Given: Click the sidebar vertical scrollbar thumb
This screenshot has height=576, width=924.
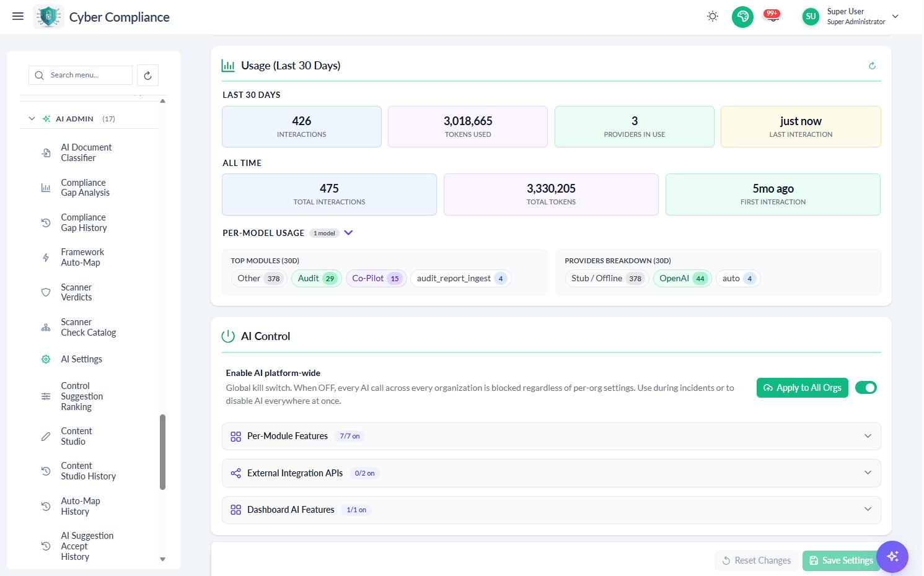Looking at the screenshot, I should pos(163,452).
